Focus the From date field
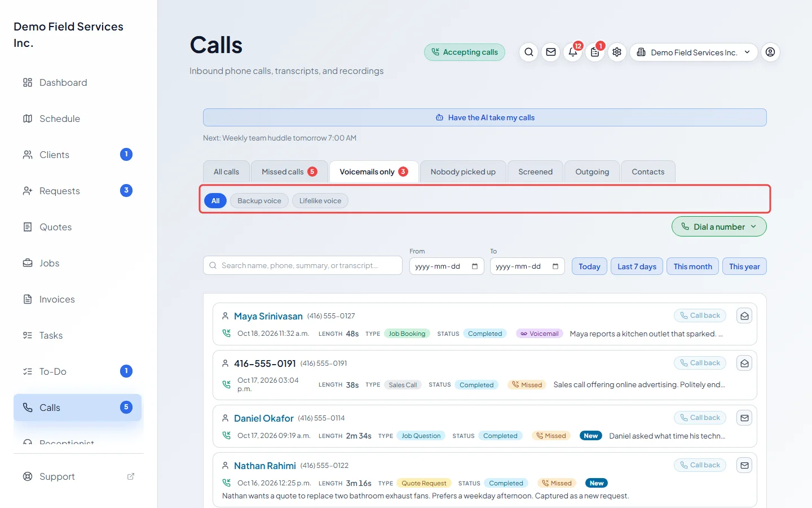The image size is (812, 508). [x=447, y=266]
